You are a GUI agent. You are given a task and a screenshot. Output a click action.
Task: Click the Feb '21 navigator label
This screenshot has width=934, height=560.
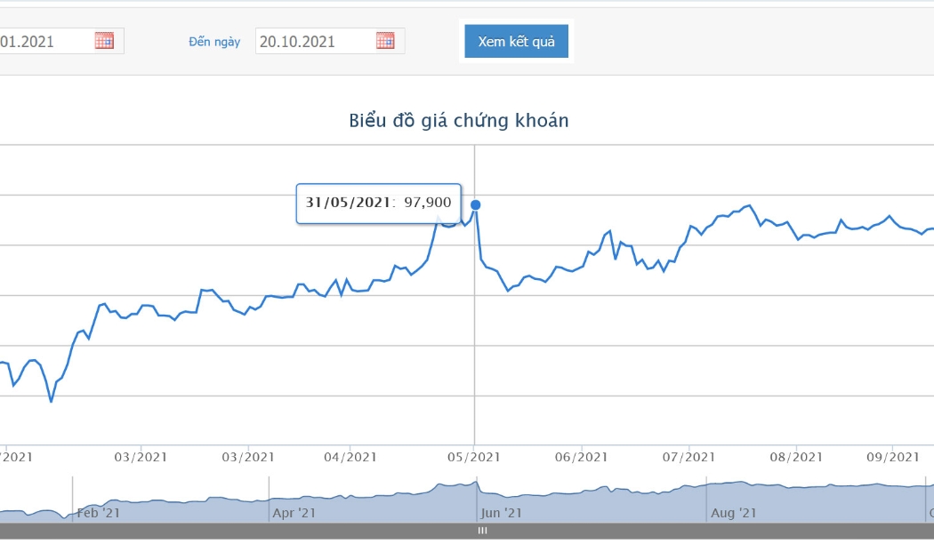pyautogui.click(x=98, y=513)
